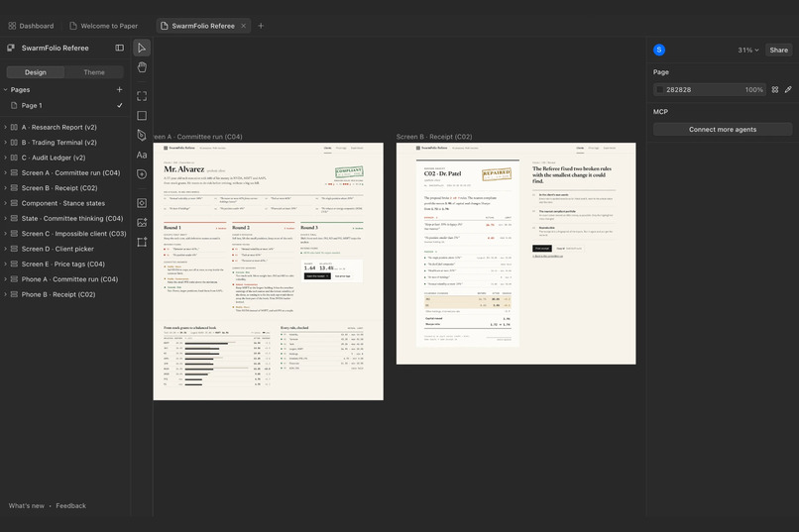
Task: Click the Phone B · Receipt layer icon
Action: tap(14, 295)
